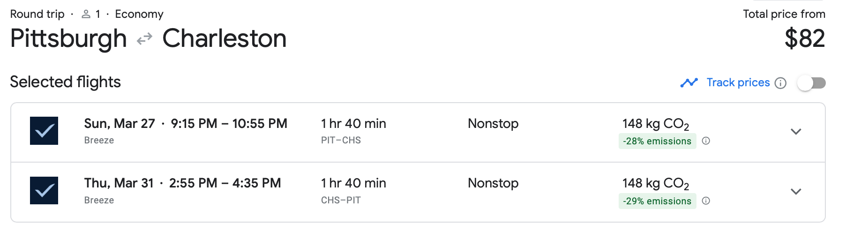Screen dimensions: 868x239
Task: Expand the Sun, Mar 27 flight details
Action: 796,132
